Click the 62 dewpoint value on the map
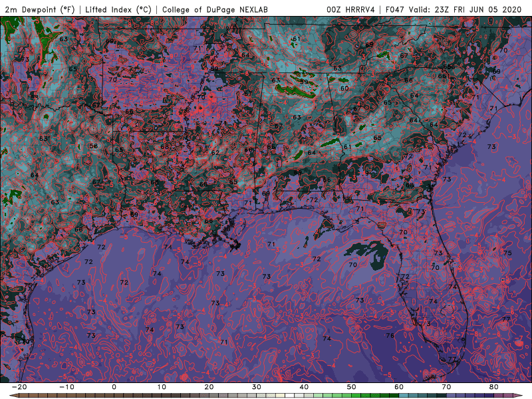The height and width of the screenshot is (399, 532). [215, 153]
